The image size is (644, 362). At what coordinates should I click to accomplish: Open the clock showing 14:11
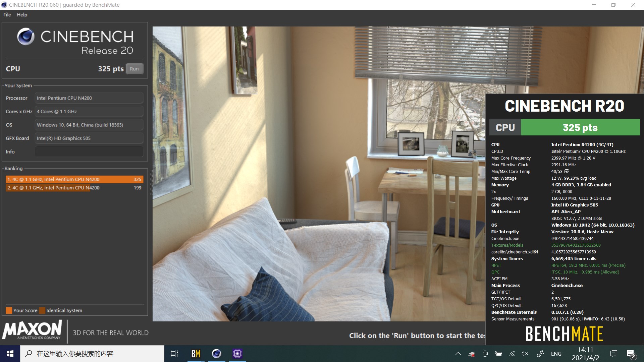click(585, 354)
